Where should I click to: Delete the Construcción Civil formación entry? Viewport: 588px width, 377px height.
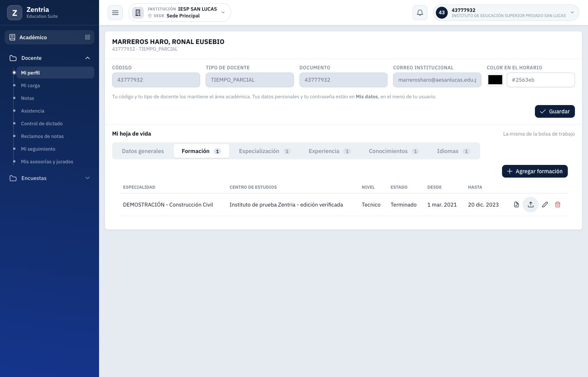(x=557, y=205)
